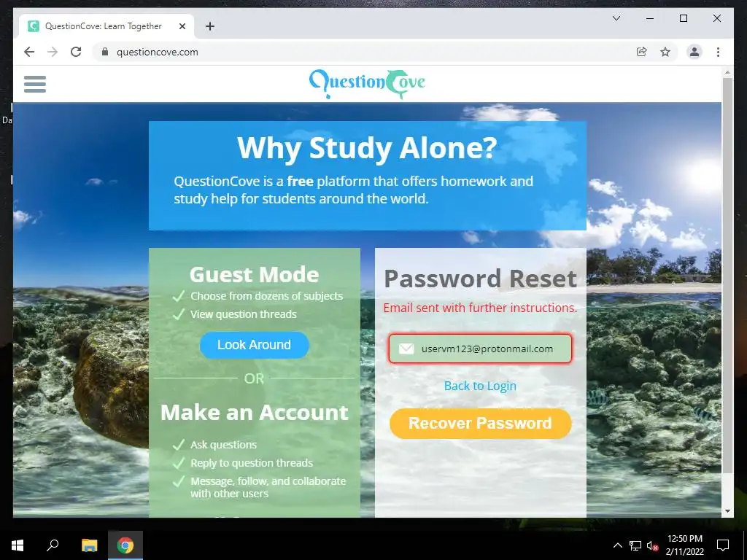The image size is (747, 560).
Task: Go back using browser back arrow
Action: (x=29, y=52)
